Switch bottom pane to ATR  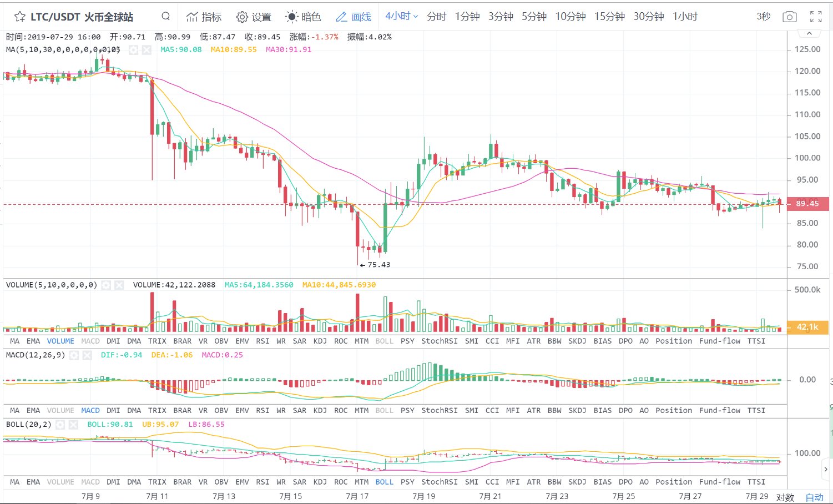tap(534, 482)
